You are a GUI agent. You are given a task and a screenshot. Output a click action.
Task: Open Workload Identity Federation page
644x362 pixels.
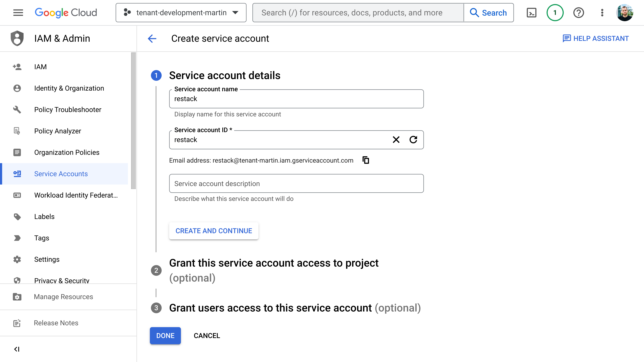(x=76, y=195)
